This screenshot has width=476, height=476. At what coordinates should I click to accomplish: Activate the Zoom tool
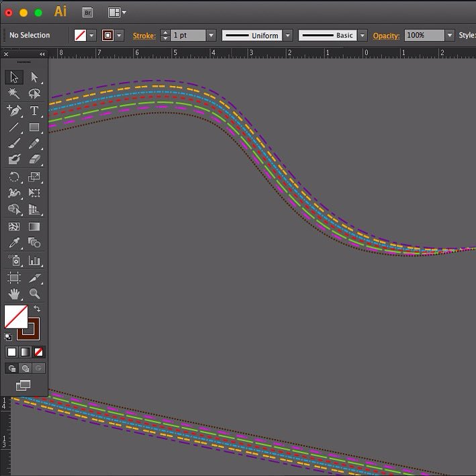[34, 294]
